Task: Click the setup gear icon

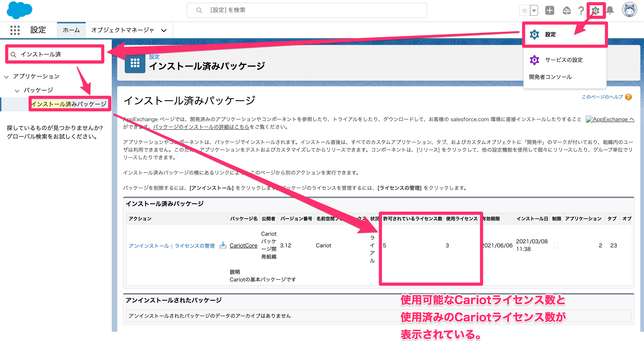Action: [x=596, y=11]
